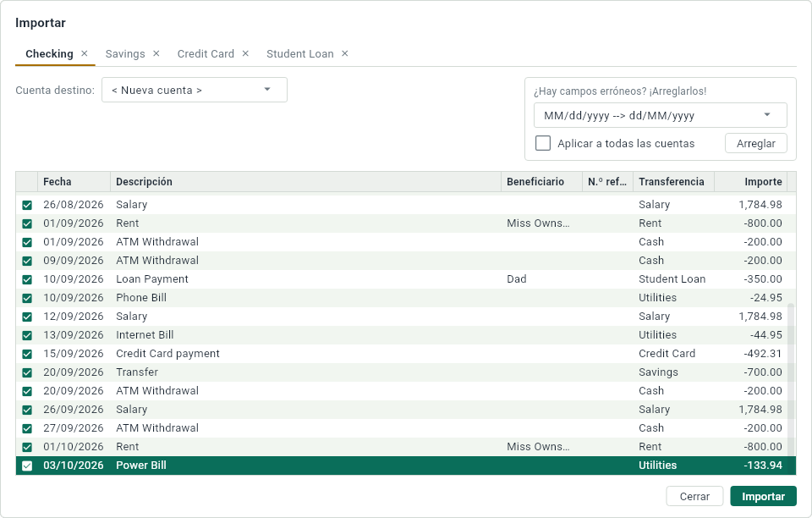
Task: Switch to the Savings tab
Action: (125, 54)
